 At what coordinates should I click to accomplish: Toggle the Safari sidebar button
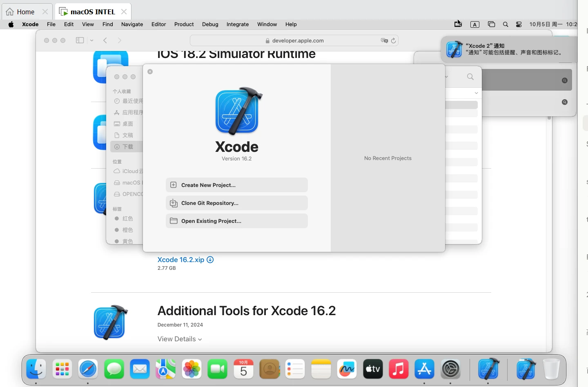point(80,40)
